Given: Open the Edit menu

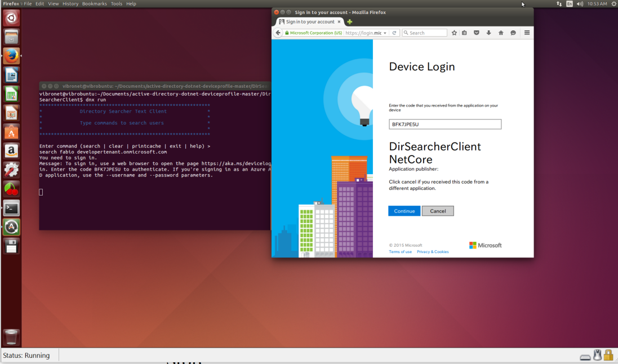Looking at the screenshot, I should (x=40, y=3).
